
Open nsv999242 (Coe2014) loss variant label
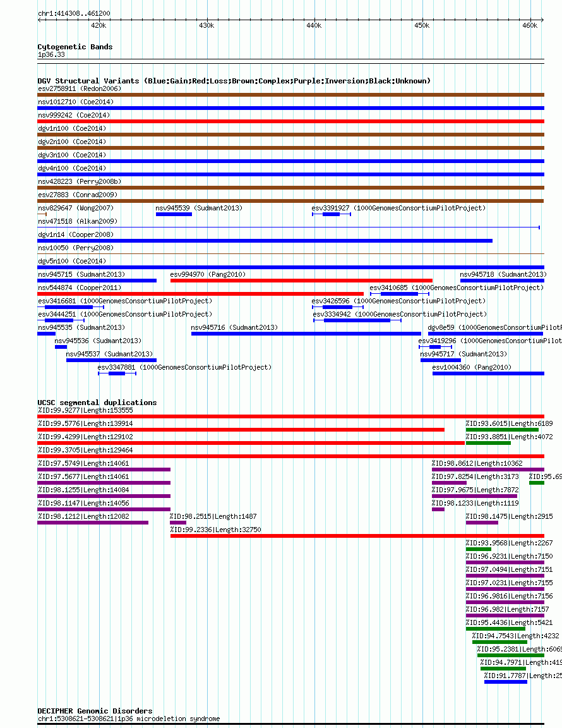tap(74, 115)
